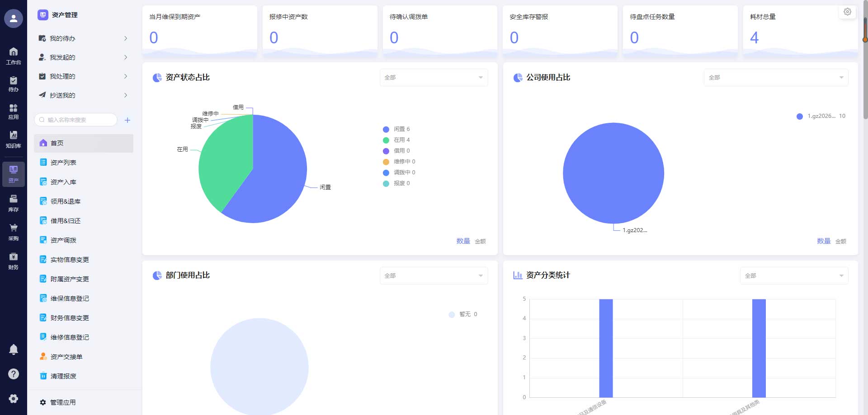Image resolution: width=868 pixels, height=415 pixels.
Task: Click the plus icon beside search box
Action: pyautogui.click(x=127, y=120)
